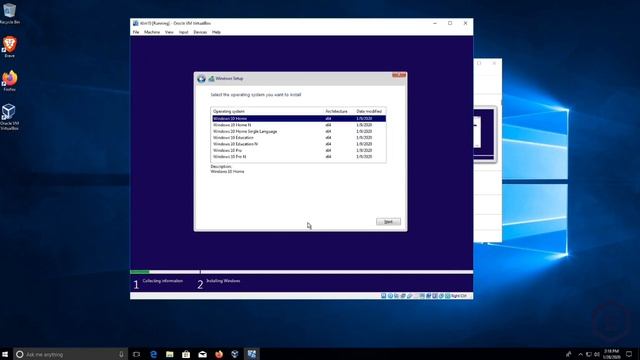The height and width of the screenshot is (360, 640).
Task: Show hidden system tray icons
Action: 580,354
